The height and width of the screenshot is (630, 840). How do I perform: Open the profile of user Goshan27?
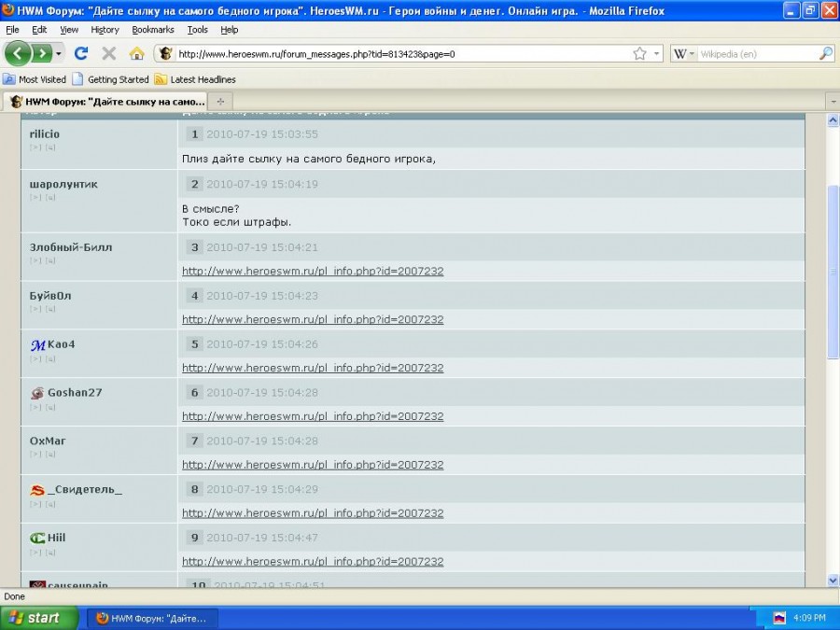click(x=75, y=393)
